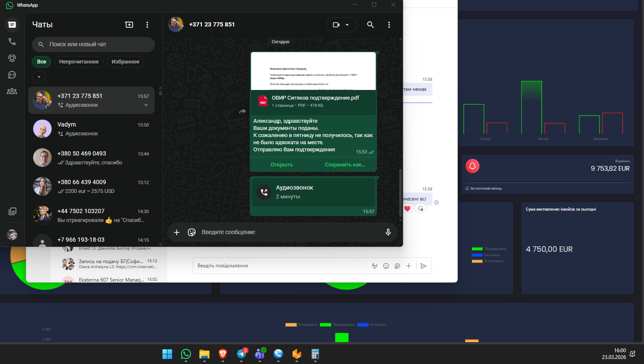Image resolution: width=644 pixels, height=364 pixels.
Task: Open the chat with +44 7502 103207
Action: pyautogui.click(x=91, y=215)
